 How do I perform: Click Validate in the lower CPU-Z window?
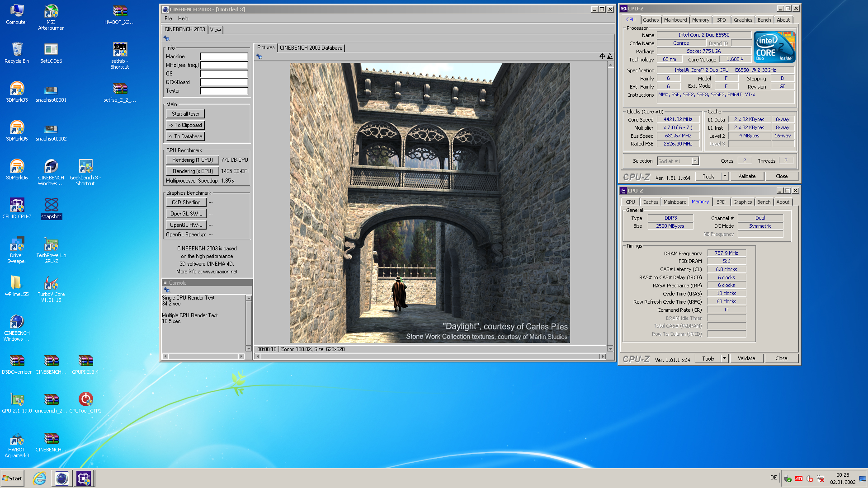click(746, 359)
